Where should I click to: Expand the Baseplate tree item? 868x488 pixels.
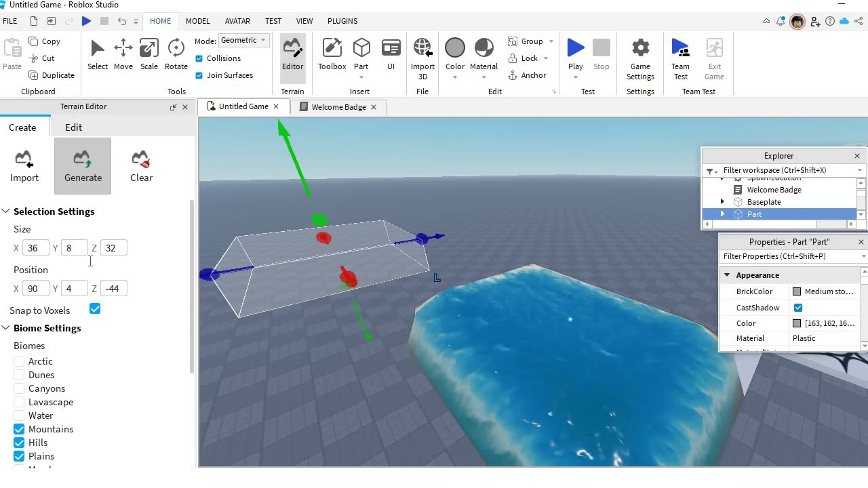click(x=722, y=202)
